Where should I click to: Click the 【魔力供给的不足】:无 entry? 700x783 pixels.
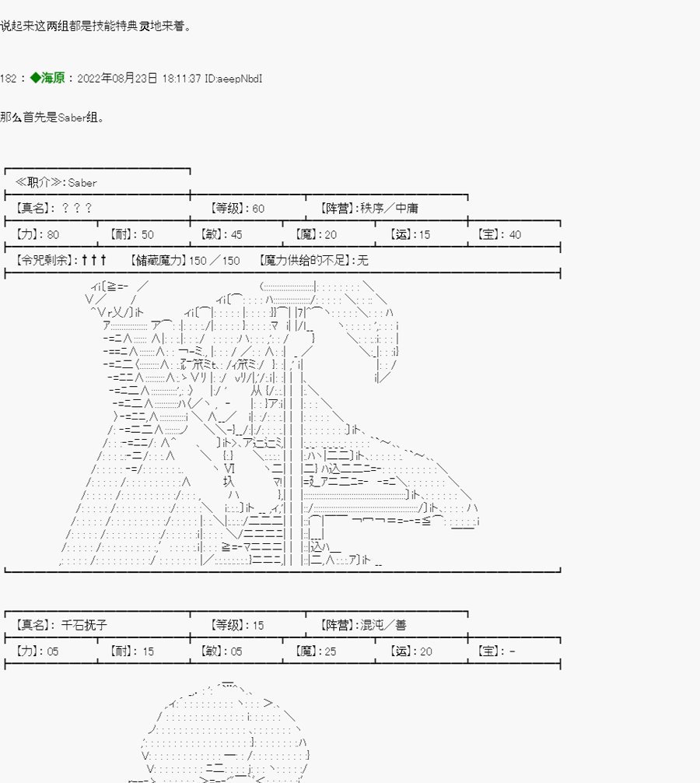[313, 260]
